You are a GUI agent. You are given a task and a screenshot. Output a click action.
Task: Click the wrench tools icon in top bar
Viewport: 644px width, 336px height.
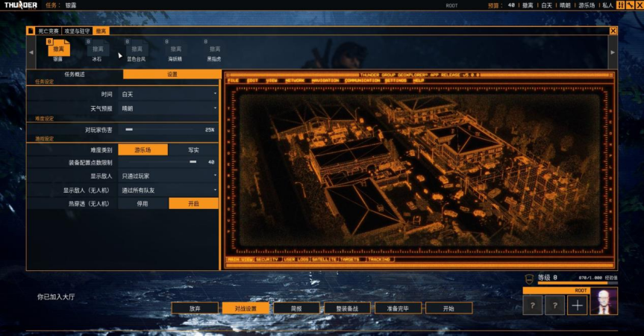[629, 5]
